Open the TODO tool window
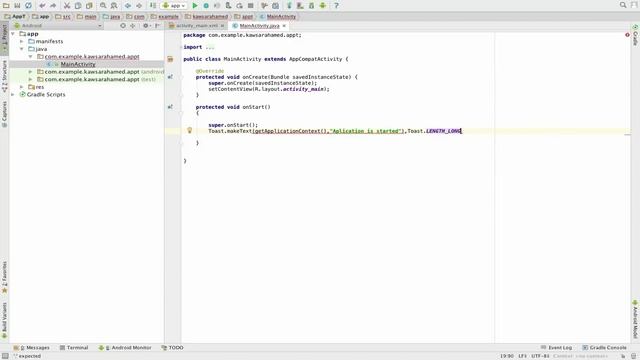The height and width of the screenshot is (360, 640). [x=172, y=347]
